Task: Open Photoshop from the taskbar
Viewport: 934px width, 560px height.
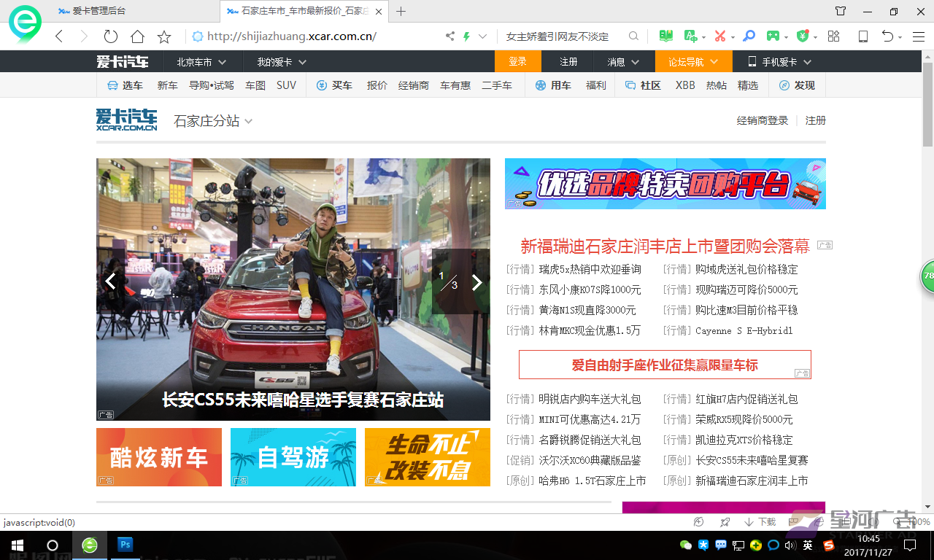Action: 126,545
